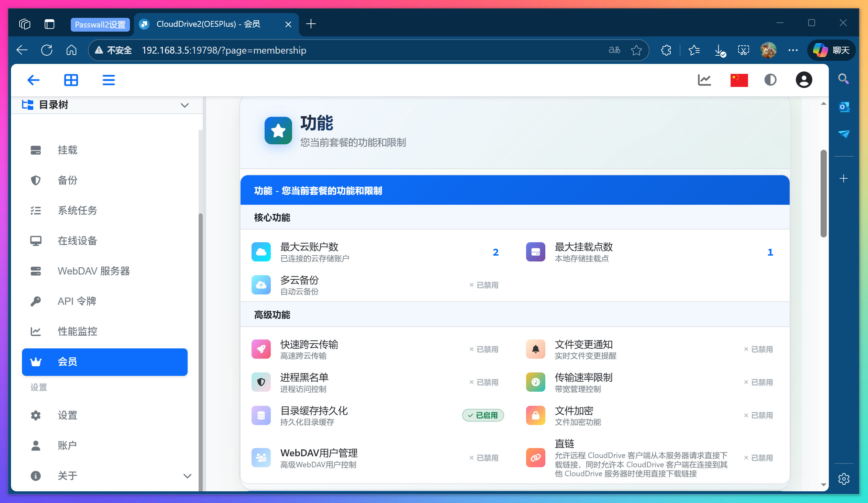Toggle 已禁用 on 多云备份
868x503 pixels.
tap(483, 285)
